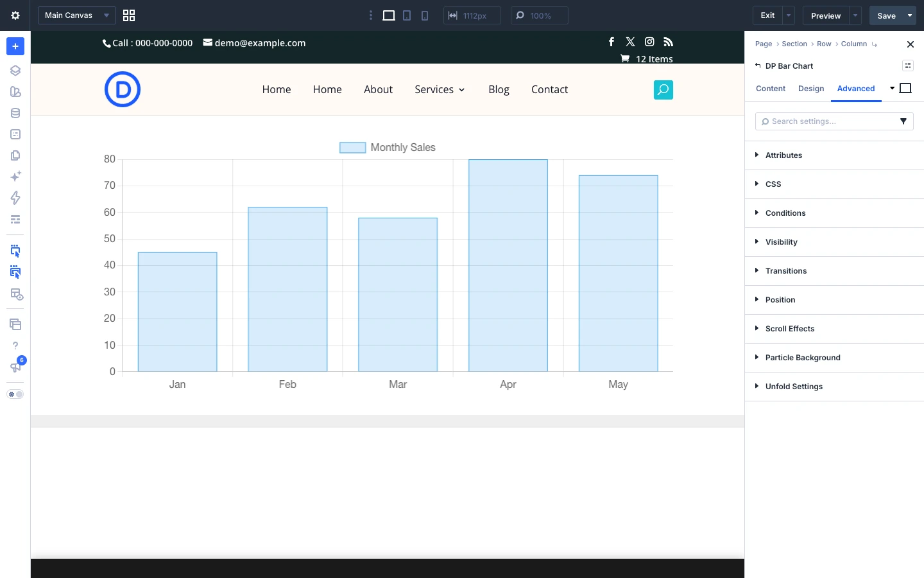This screenshot has width=924, height=578.
Task: Open the question mark help icon
Action: click(x=15, y=346)
